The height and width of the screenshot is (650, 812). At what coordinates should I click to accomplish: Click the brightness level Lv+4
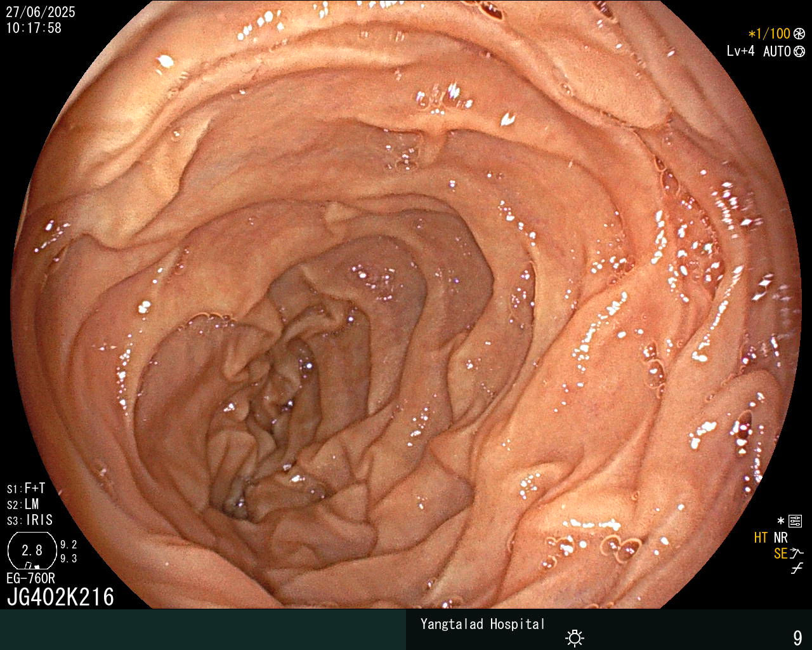[x=741, y=51]
